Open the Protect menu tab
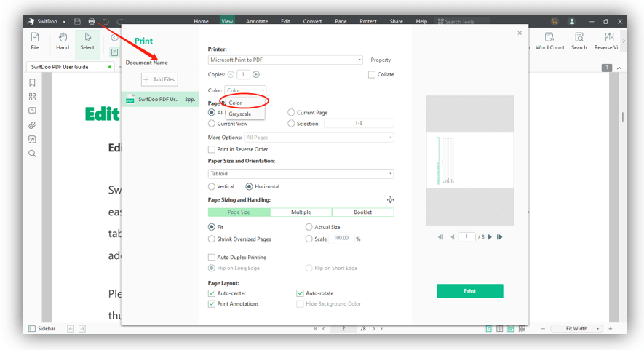 click(368, 21)
